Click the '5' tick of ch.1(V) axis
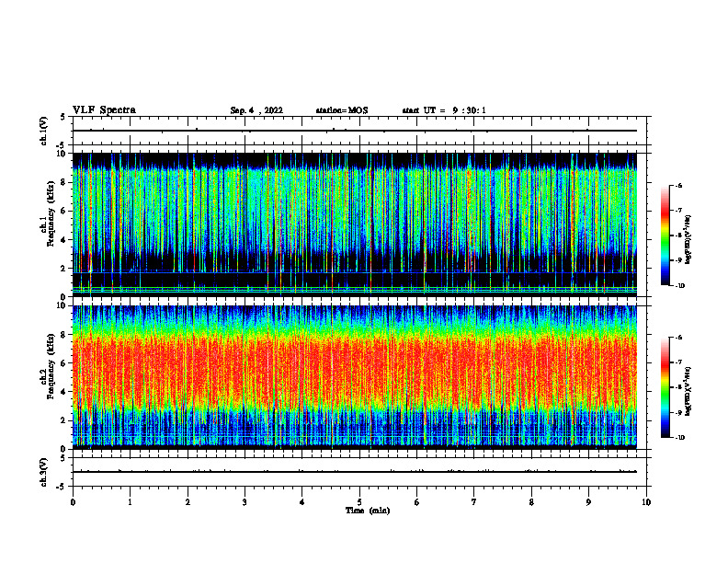Viewport: 728px width, 563px height. click(x=63, y=117)
